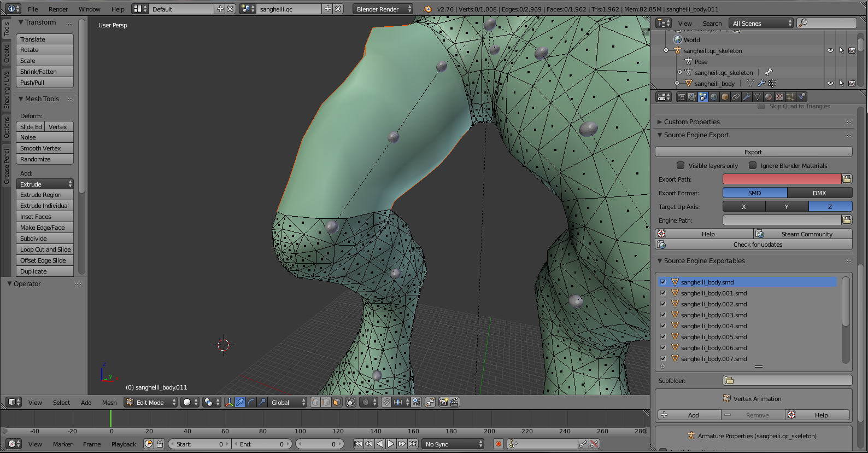Click the jump-to-start playback button

pos(358,444)
